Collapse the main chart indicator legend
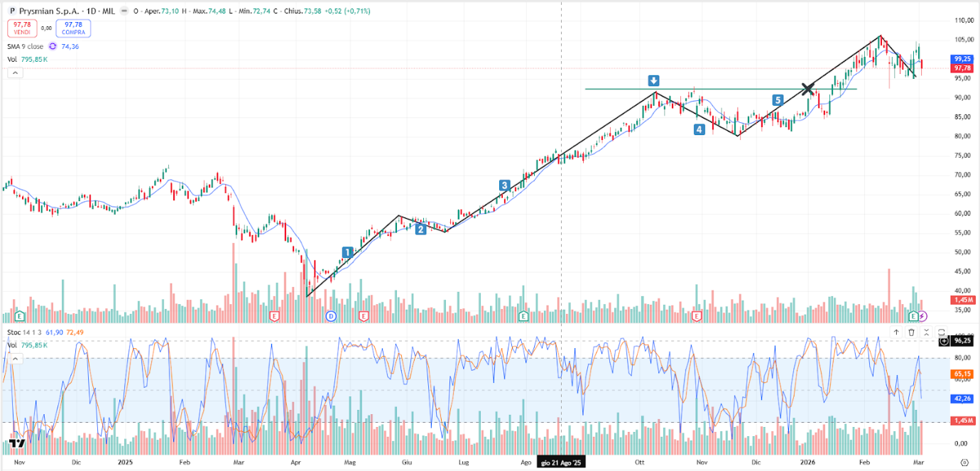980x471 pixels. pos(15,72)
